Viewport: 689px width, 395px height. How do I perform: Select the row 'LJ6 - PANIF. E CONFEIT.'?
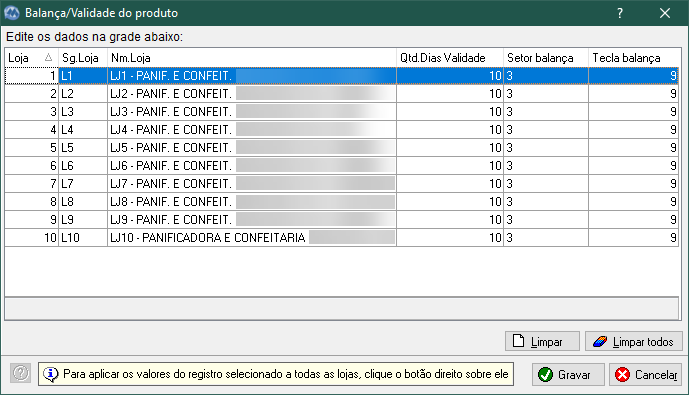[x=341, y=166]
